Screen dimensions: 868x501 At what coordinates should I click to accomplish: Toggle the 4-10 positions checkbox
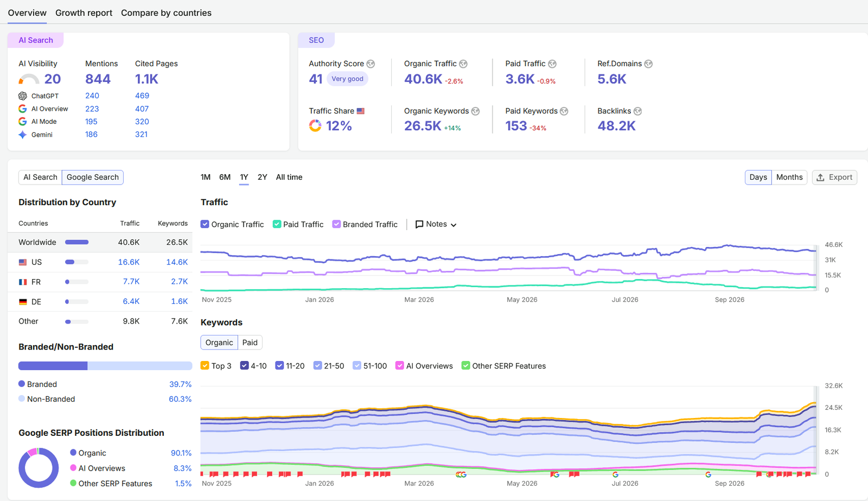pyautogui.click(x=245, y=366)
